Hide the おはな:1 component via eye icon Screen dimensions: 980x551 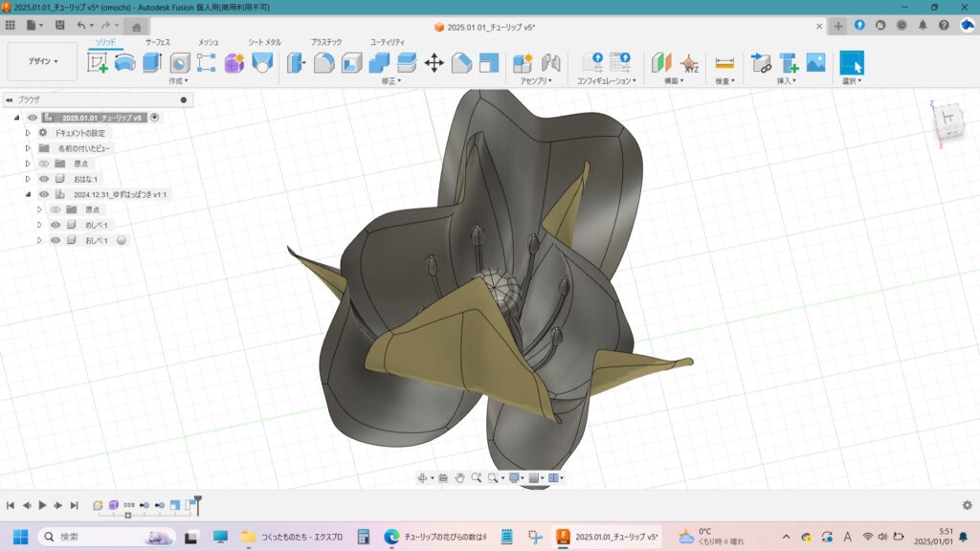tap(43, 179)
